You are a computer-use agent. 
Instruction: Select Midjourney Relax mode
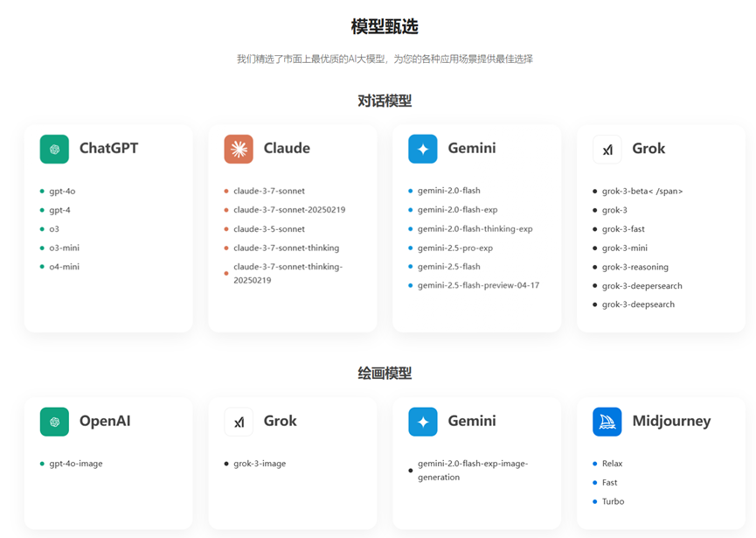(x=613, y=464)
